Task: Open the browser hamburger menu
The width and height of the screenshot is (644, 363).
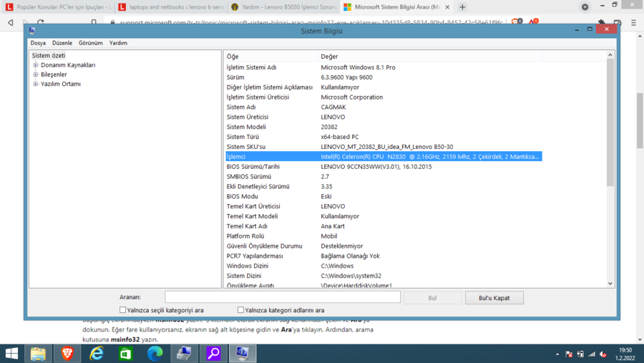Action: tap(633, 23)
